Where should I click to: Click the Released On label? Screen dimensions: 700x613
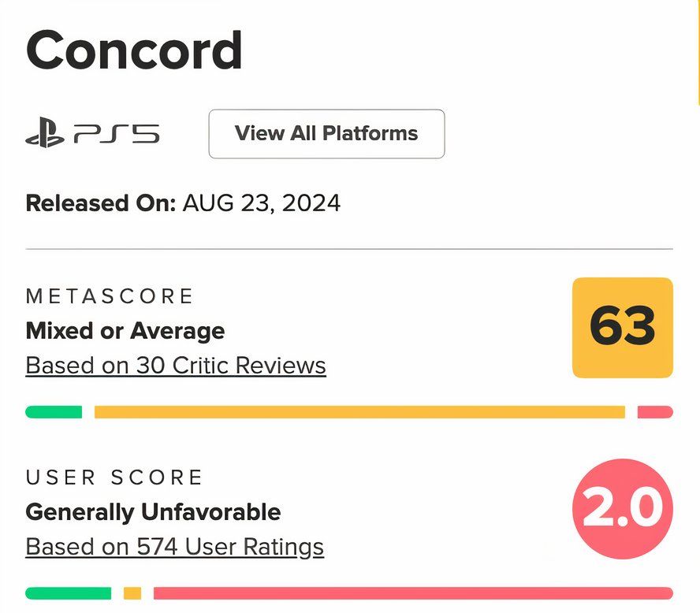pyautogui.click(x=101, y=203)
